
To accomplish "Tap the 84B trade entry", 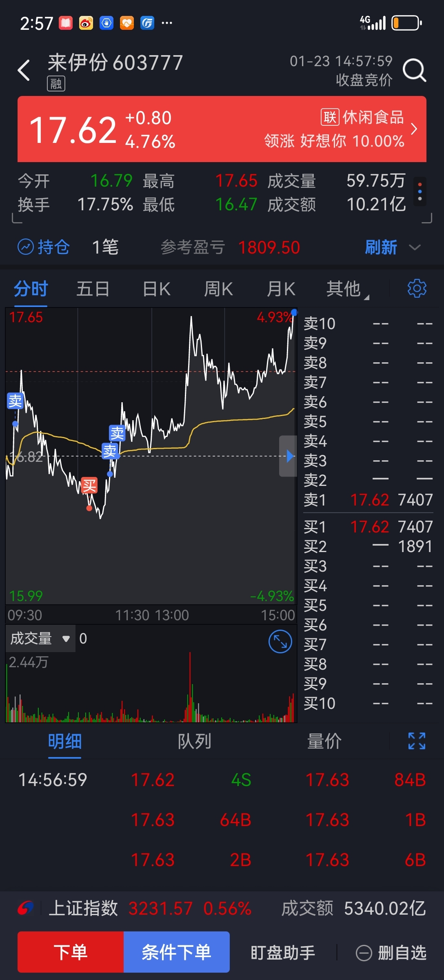I will (x=410, y=780).
